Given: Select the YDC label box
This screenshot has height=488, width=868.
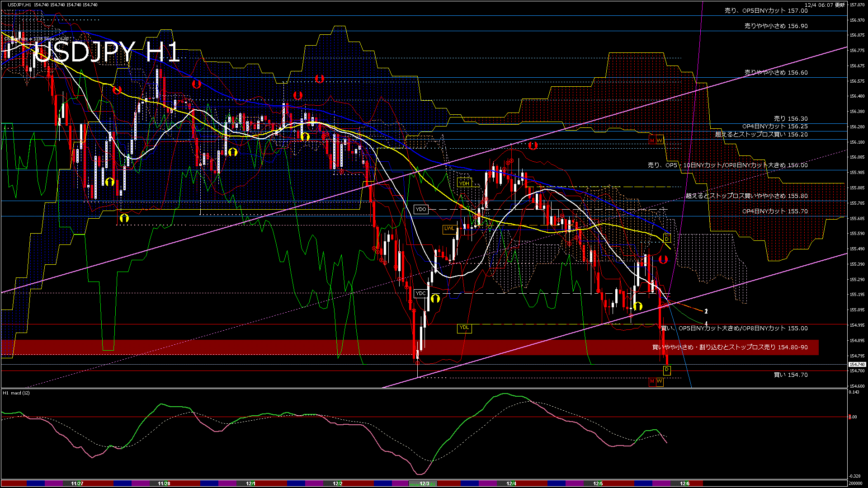Looking at the screenshot, I should (x=421, y=293).
